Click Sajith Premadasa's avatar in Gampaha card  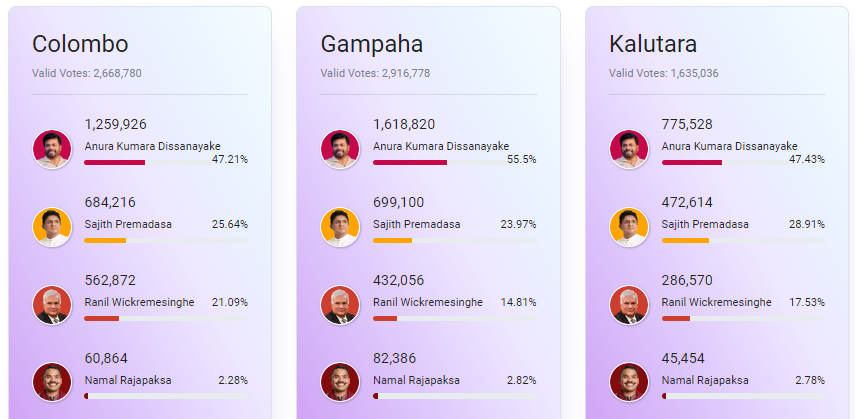click(340, 227)
